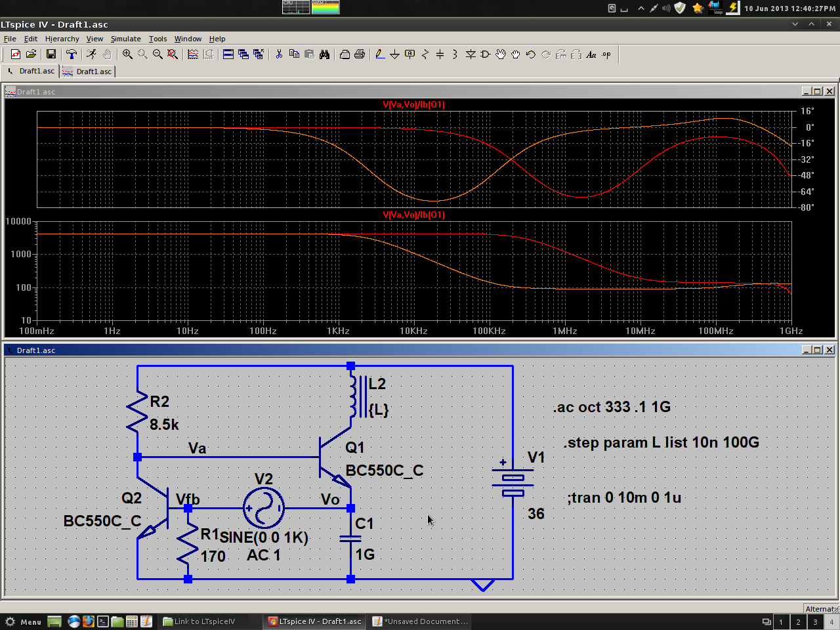Image resolution: width=840 pixels, height=630 pixels.
Task: Click the ;tran 0 10m 0 1u comment
Action: coord(624,497)
